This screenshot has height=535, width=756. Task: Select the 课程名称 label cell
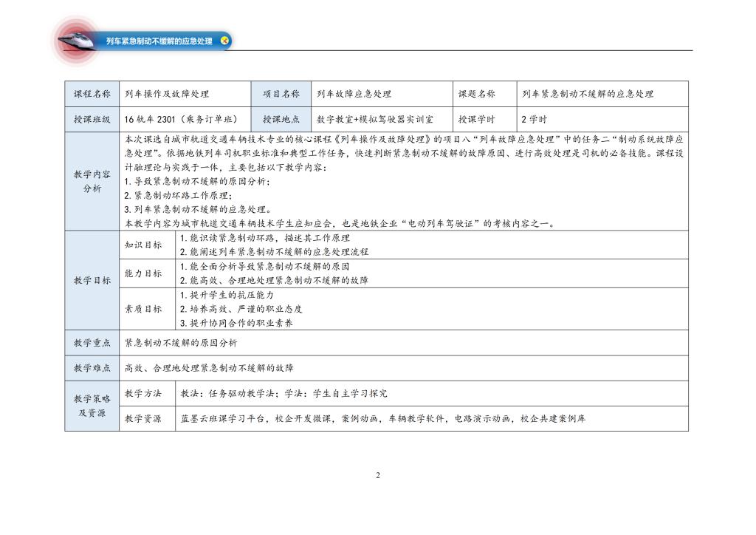point(92,94)
